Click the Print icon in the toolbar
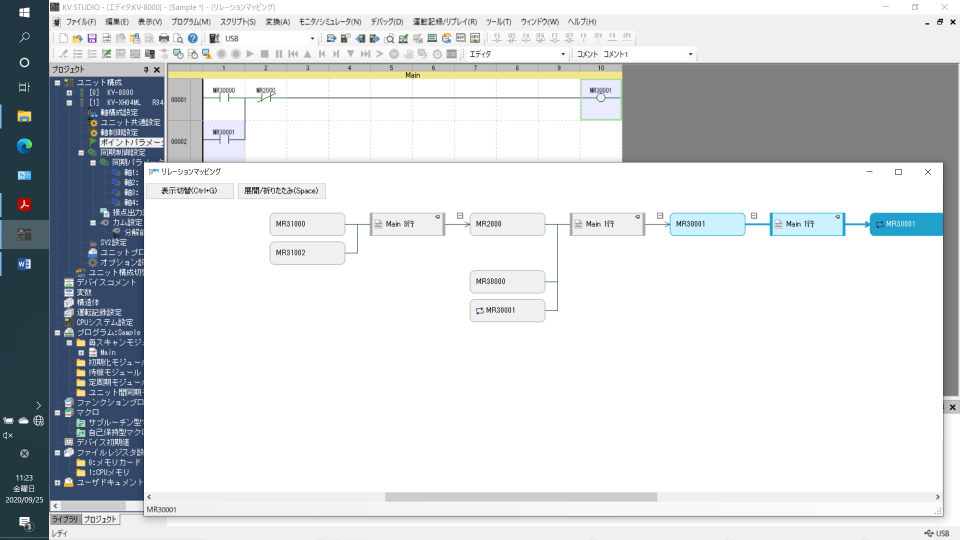 [x=164, y=38]
